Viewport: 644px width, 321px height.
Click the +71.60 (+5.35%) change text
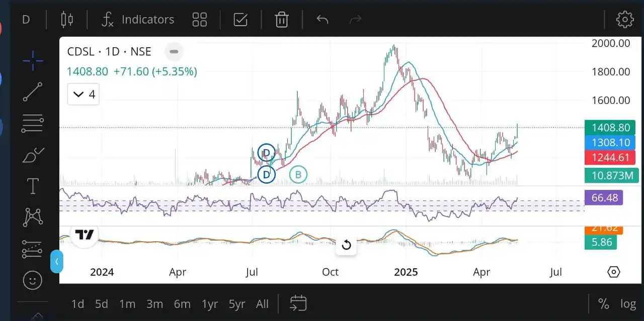[x=155, y=71]
